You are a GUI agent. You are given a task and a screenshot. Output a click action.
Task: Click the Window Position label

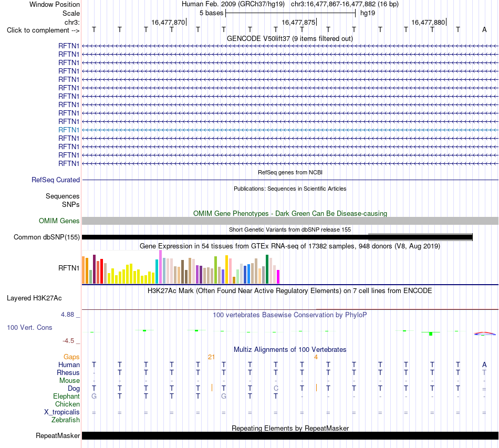click(x=55, y=4)
